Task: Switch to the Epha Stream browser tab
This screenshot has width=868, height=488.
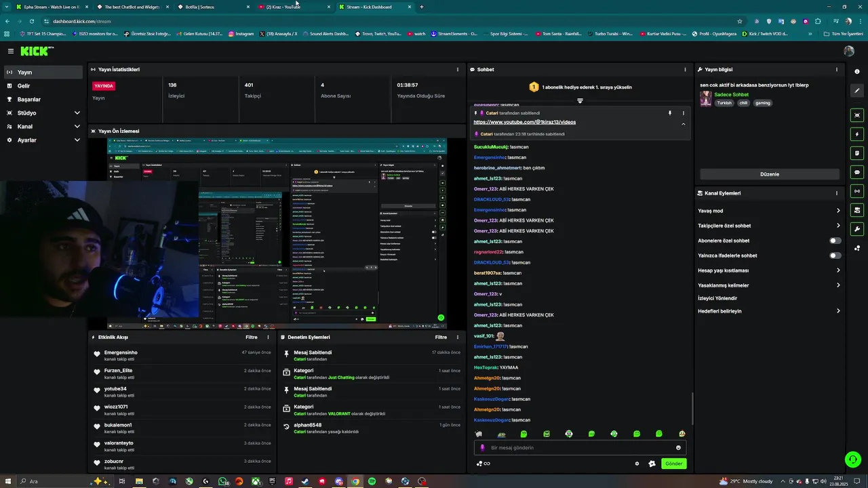Action: tap(51, 7)
